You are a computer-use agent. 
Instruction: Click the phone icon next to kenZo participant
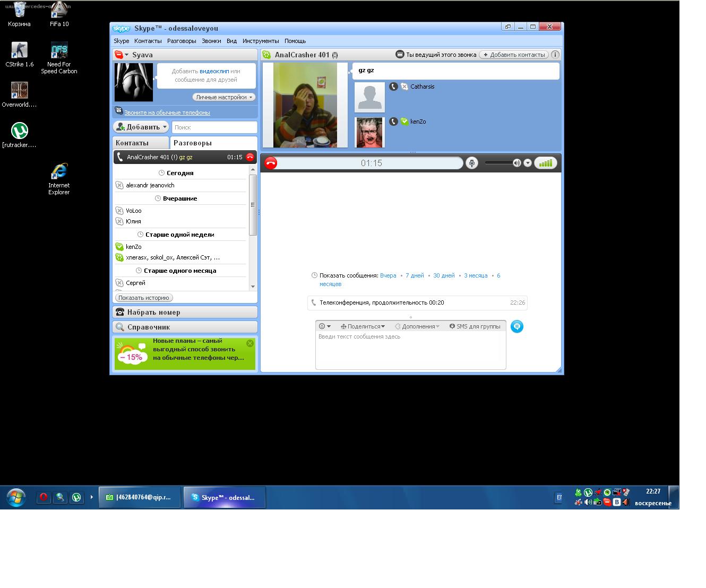click(393, 122)
